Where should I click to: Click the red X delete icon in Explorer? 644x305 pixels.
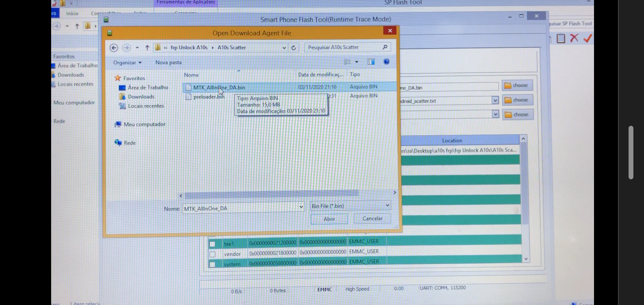[574, 38]
